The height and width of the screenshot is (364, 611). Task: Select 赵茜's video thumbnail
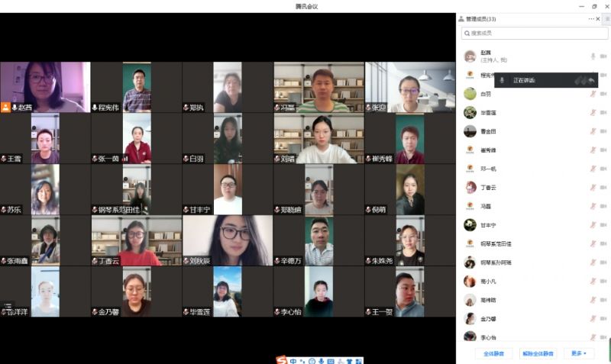[x=44, y=87]
